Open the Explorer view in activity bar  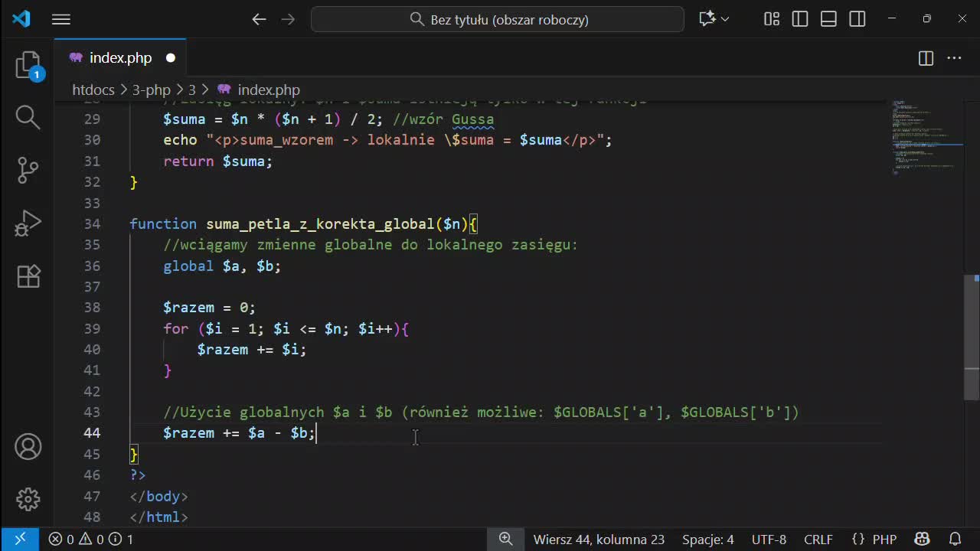(28, 65)
